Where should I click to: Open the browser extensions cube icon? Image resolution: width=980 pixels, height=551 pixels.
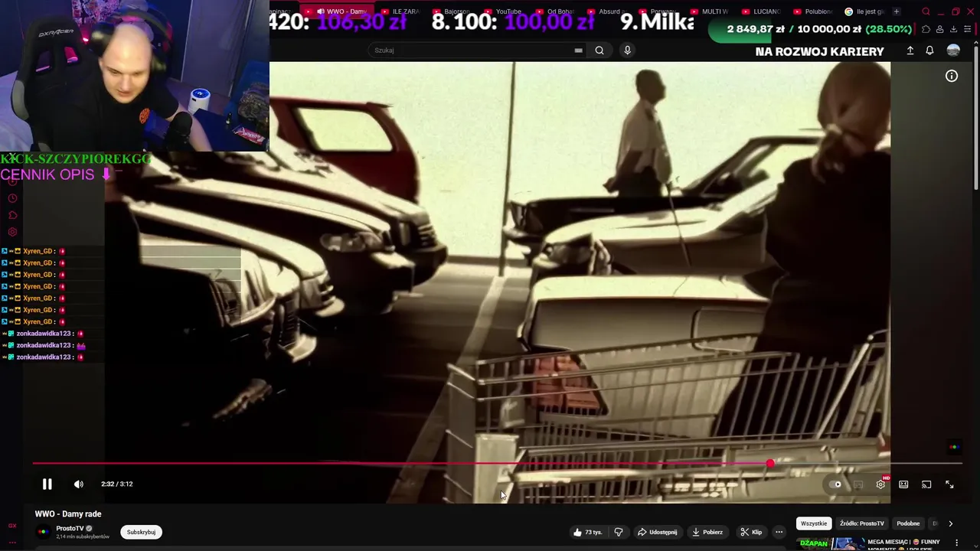pyautogui.click(x=926, y=29)
